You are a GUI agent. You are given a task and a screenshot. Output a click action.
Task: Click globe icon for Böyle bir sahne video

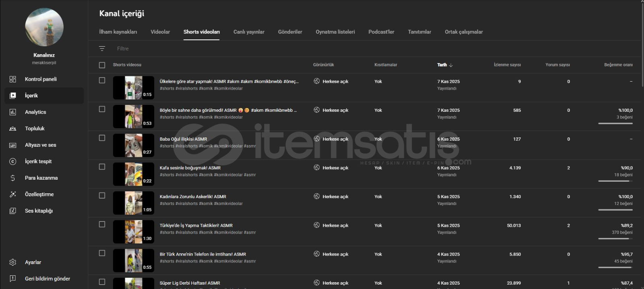(x=317, y=110)
